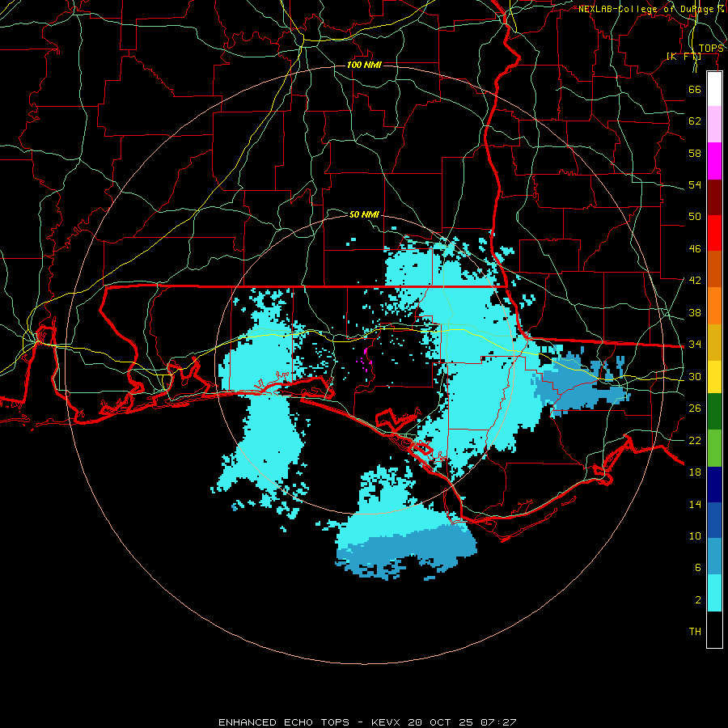Click the '50 NMI' range ring label

(364, 214)
